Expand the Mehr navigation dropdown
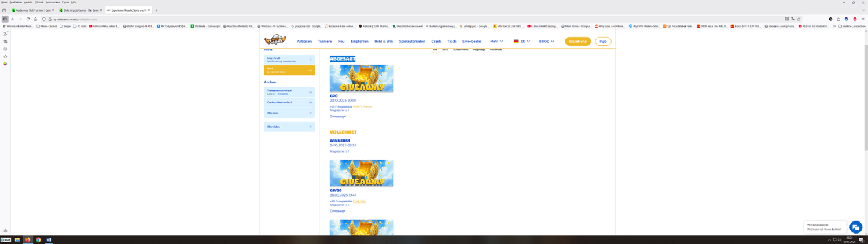Screen dimensions: 868x244 496,42
